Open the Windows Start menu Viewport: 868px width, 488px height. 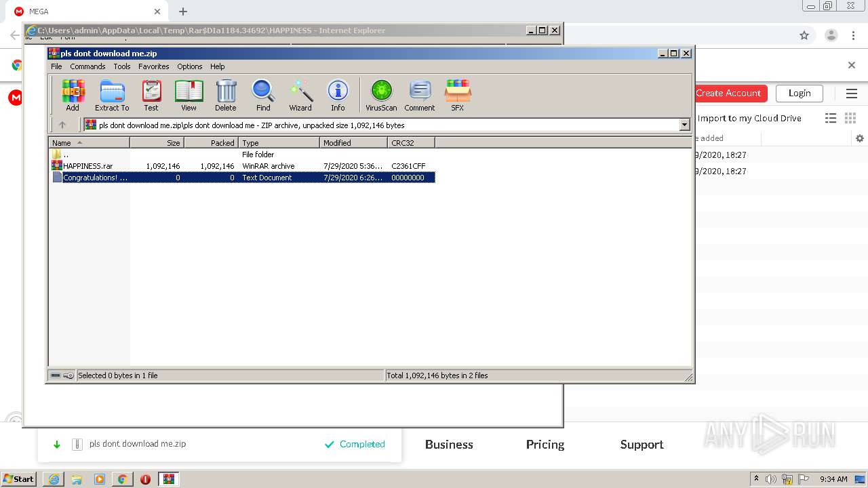[x=19, y=479]
